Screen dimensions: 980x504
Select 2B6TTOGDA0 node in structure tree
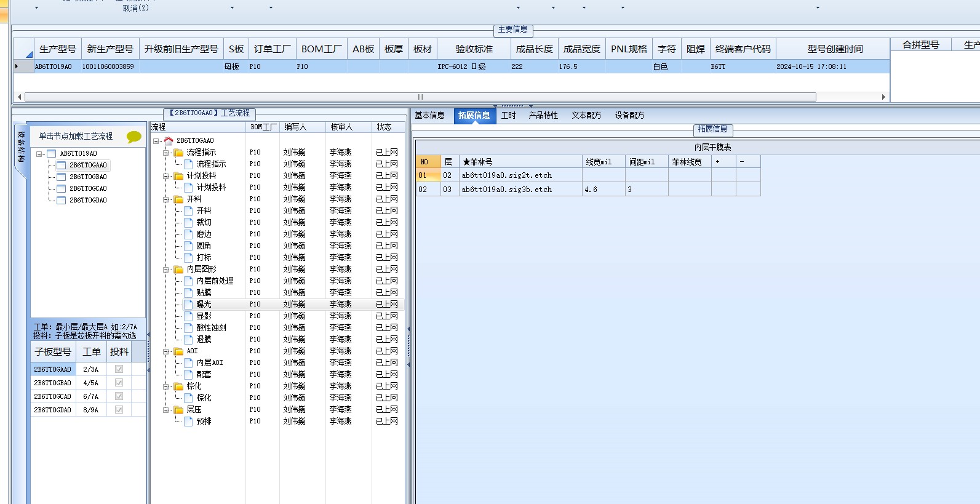click(88, 200)
